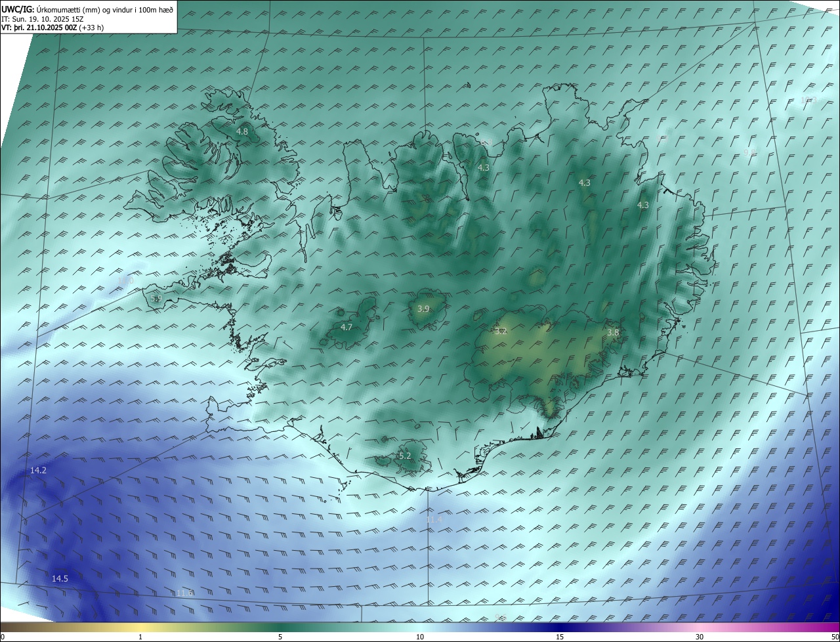The width and height of the screenshot is (840, 642).
Task: Click the 11.4 value south of Iceland
Action: pos(434,519)
